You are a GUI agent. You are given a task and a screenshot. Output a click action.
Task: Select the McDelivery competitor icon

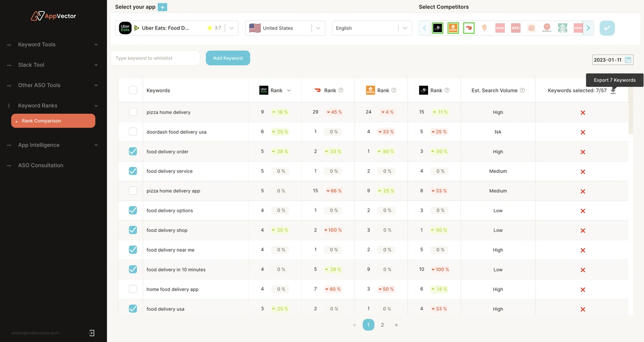[546, 28]
